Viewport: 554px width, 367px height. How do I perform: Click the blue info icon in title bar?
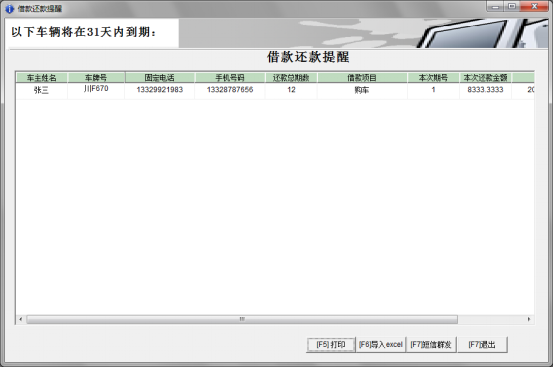[9, 9]
